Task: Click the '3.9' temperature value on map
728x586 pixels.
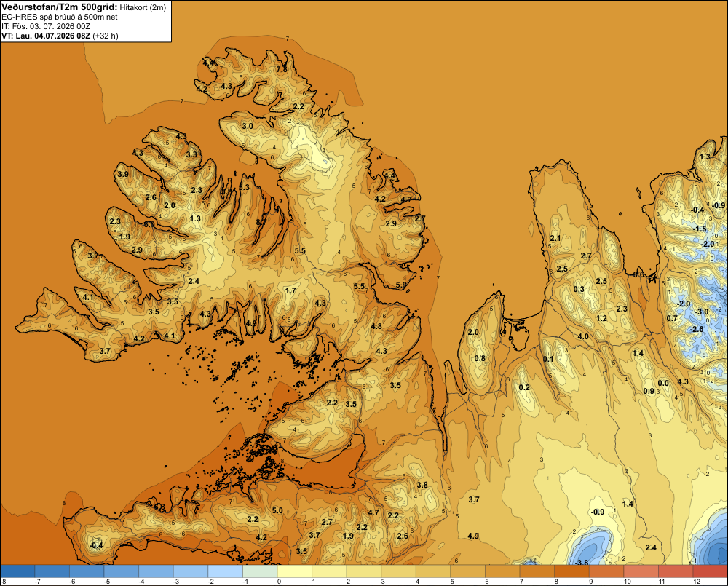Action: (x=123, y=174)
